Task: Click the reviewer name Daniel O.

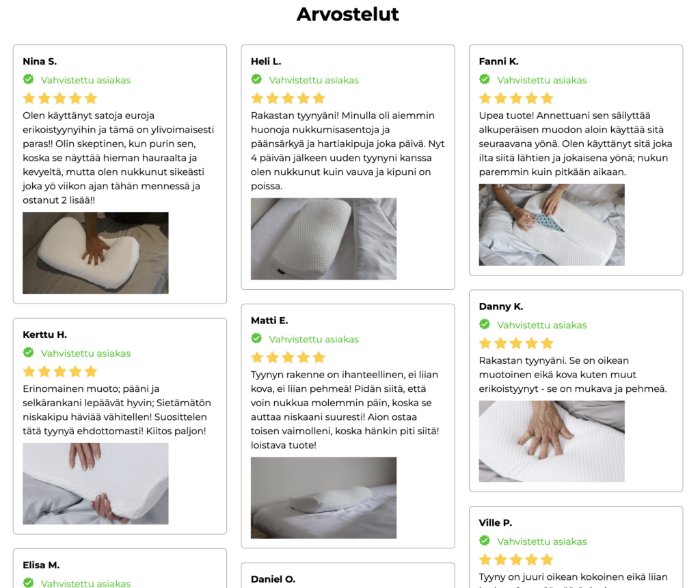Action: coord(273,579)
